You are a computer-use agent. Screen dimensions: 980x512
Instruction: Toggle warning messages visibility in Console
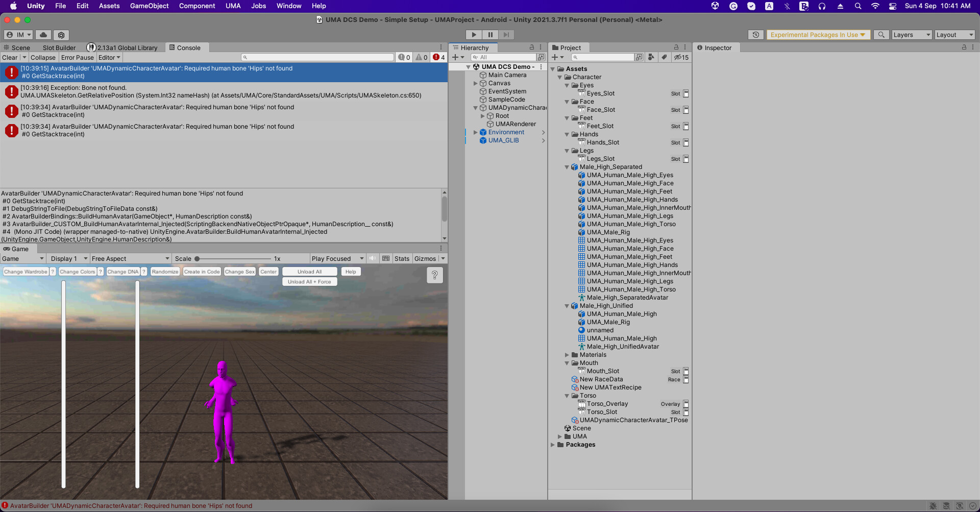421,57
